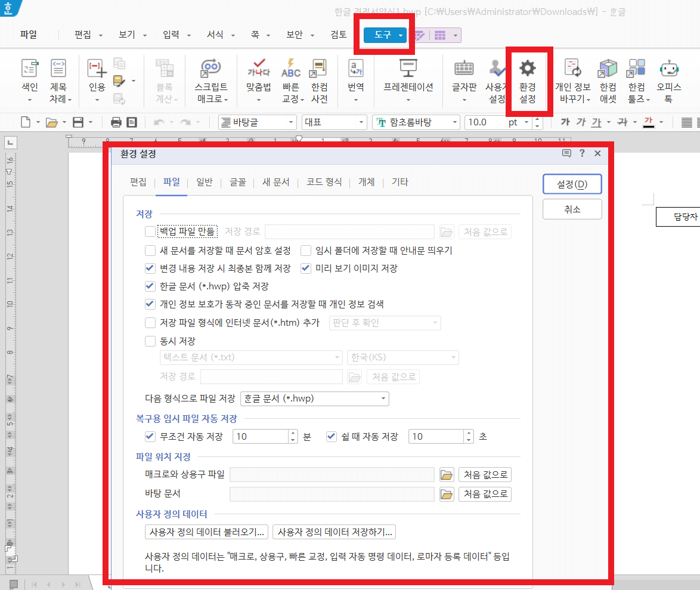Click the save disk icon
700x590 pixels.
[78, 122]
